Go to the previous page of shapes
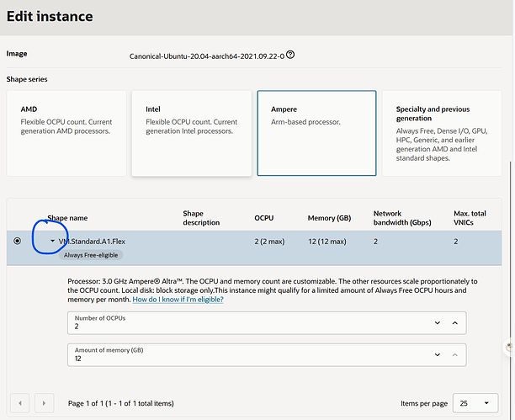Viewport: 515px width, 420px height. pyautogui.click(x=20, y=403)
